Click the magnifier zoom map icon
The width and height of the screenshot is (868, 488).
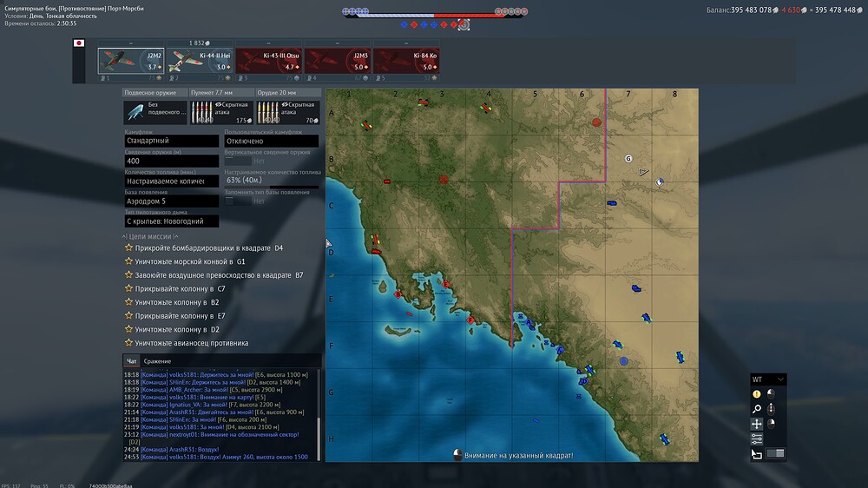click(x=757, y=409)
